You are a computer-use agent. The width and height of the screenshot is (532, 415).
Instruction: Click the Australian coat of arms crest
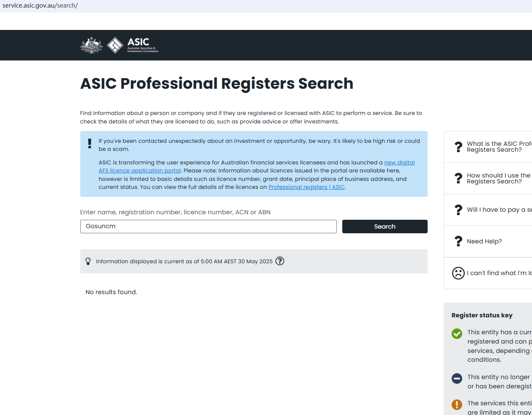click(x=92, y=45)
